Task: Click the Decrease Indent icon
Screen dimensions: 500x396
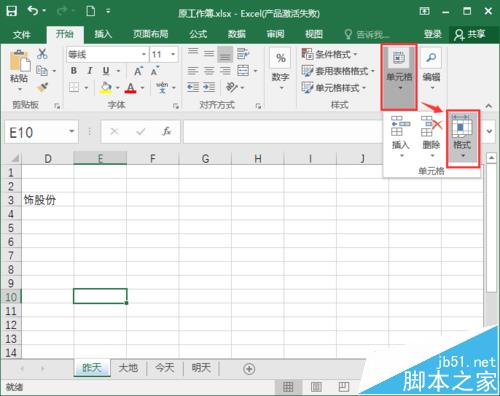Action: click(x=193, y=87)
